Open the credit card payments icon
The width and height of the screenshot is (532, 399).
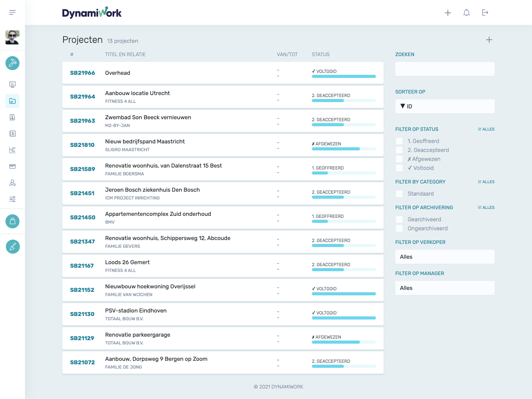click(x=12, y=166)
